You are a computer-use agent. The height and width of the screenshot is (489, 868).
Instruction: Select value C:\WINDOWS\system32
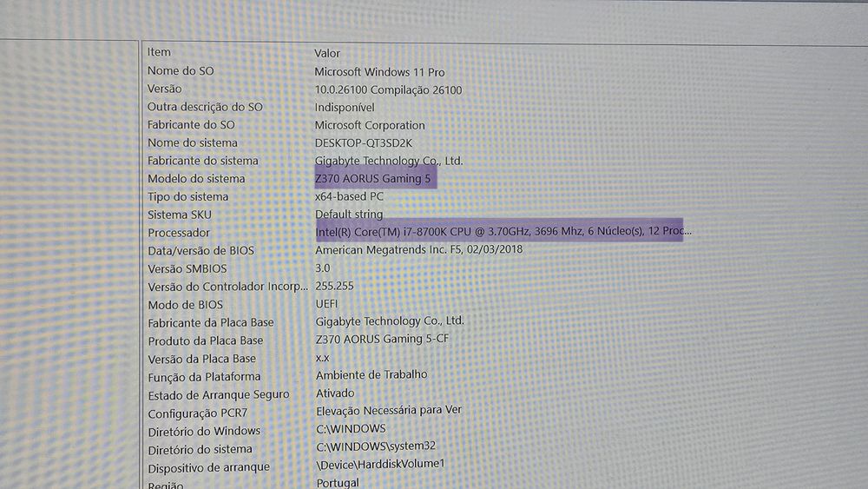[376, 446]
